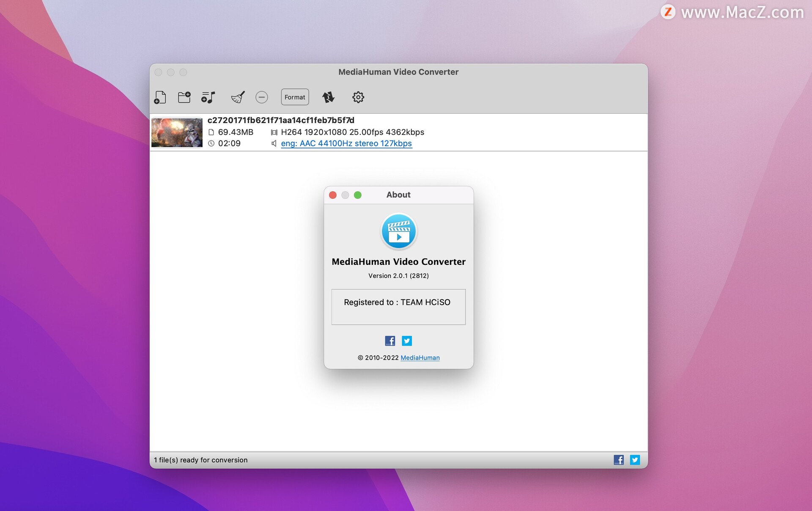Viewport: 812px width, 511px height.
Task: Click the Twitter icon in the status bar
Action: tap(635, 459)
